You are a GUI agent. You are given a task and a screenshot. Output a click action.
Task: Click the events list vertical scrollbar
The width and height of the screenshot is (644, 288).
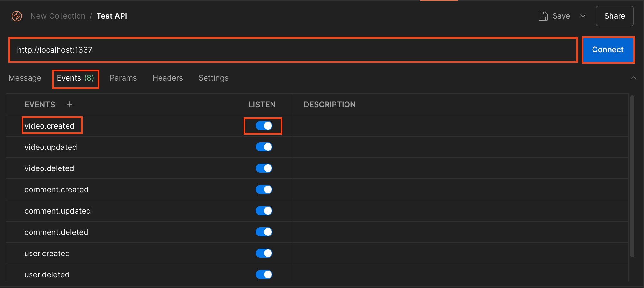[632, 177]
